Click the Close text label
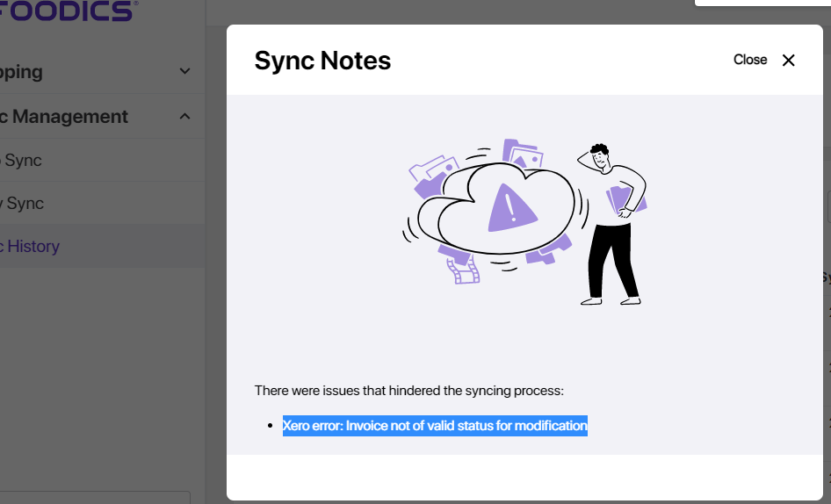The height and width of the screenshot is (504, 831). pos(750,60)
